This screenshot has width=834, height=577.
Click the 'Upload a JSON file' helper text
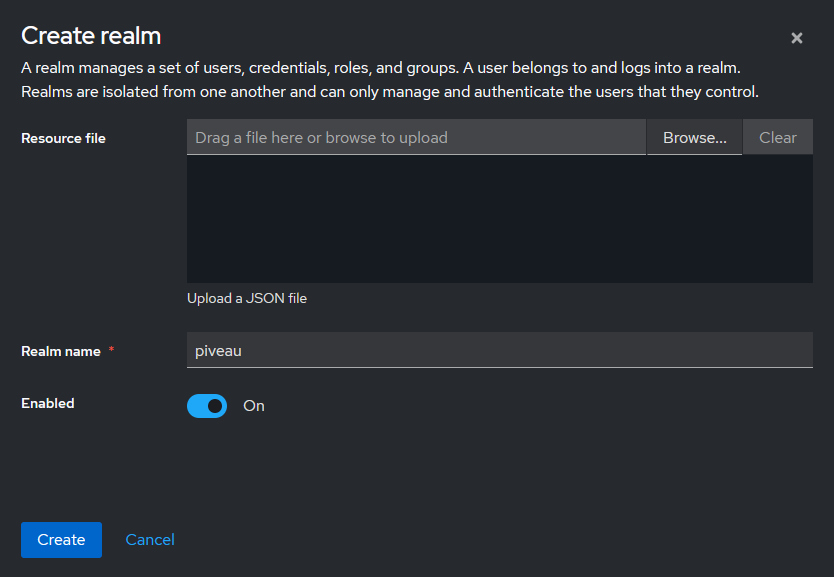247,298
